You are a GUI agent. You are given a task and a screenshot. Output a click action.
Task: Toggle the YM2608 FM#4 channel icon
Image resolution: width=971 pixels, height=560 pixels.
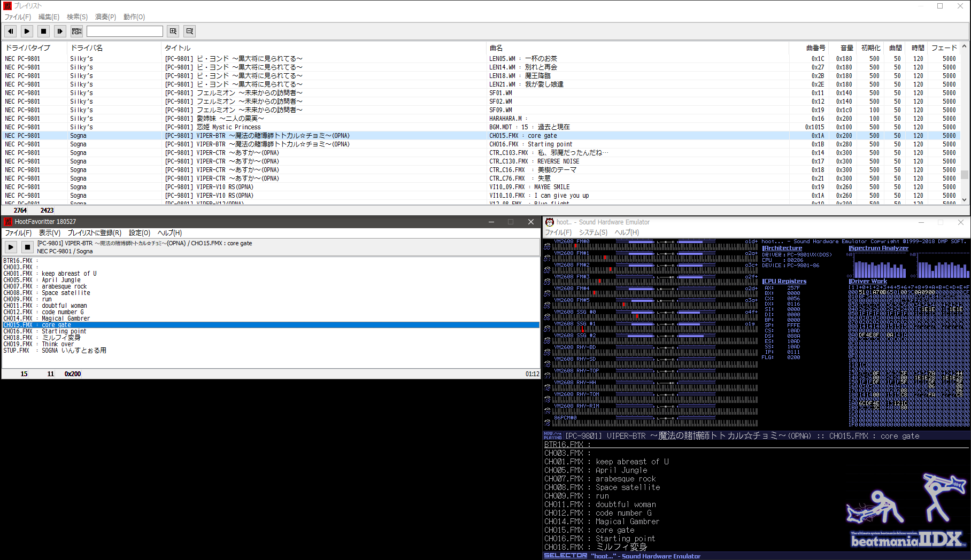(547, 293)
